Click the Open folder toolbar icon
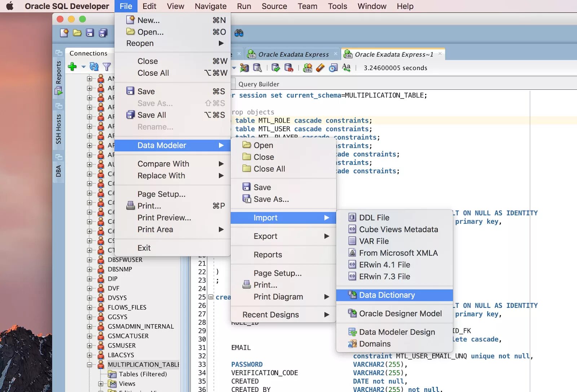 pos(77,33)
